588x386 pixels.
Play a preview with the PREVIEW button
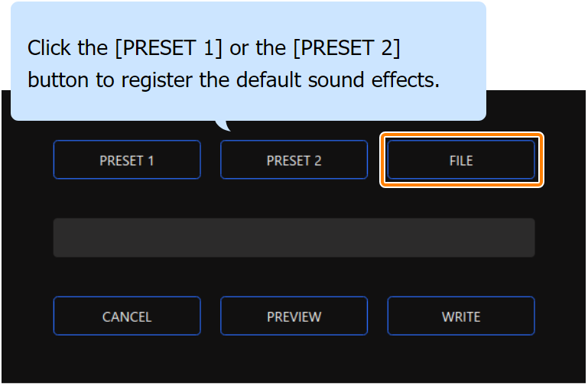click(x=294, y=316)
